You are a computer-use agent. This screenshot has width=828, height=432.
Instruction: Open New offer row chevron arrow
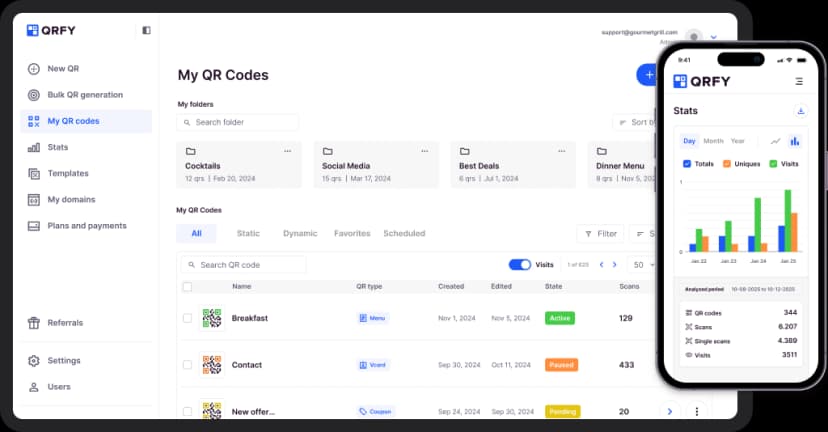pyautogui.click(x=670, y=411)
